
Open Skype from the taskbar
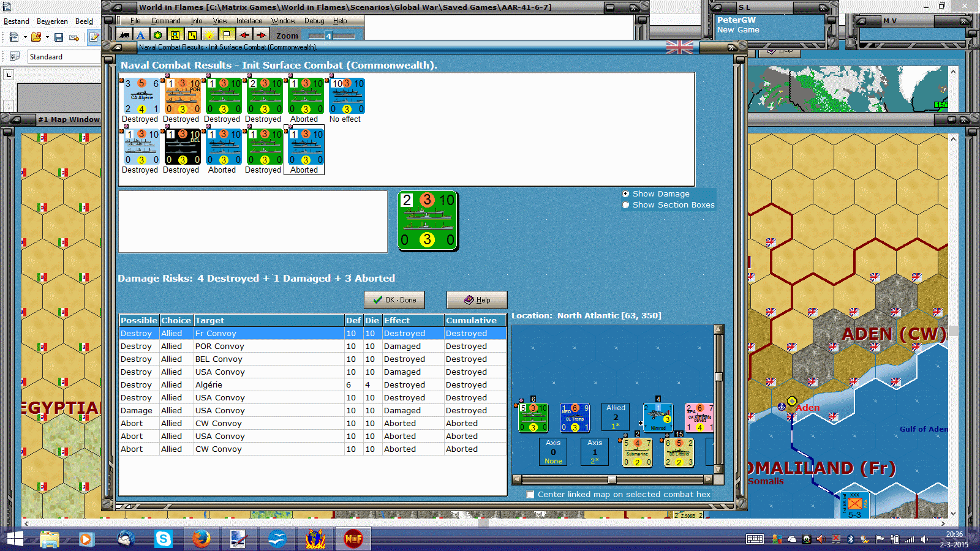(x=164, y=539)
